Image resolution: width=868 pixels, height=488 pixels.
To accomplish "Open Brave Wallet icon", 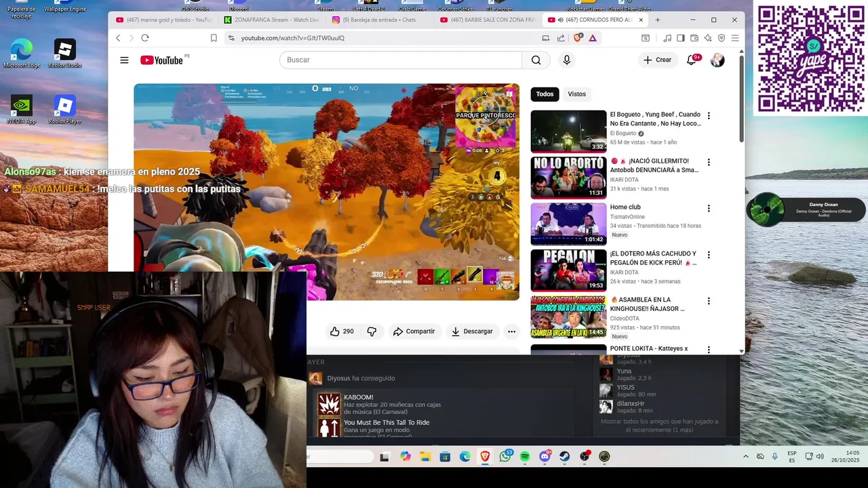I will [694, 38].
